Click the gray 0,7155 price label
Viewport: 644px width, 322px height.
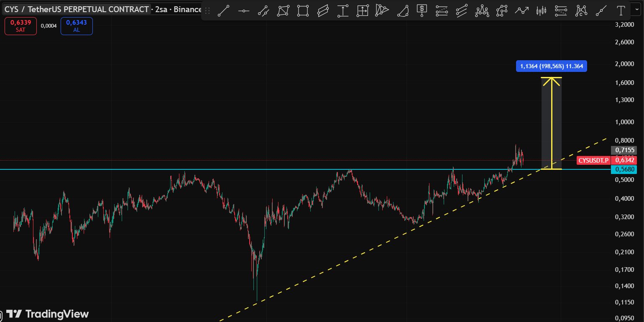coord(625,150)
